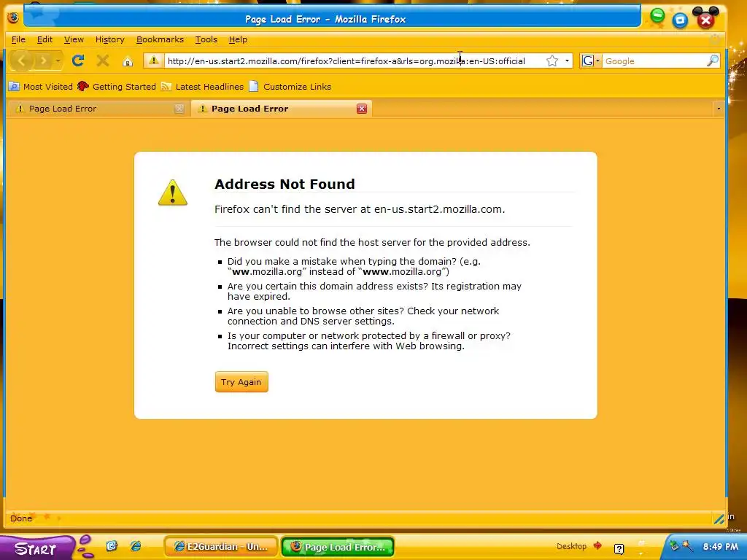The height and width of the screenshot is (560, 747).
Task: Open the Help menu
Action: [x=238, y=39]
